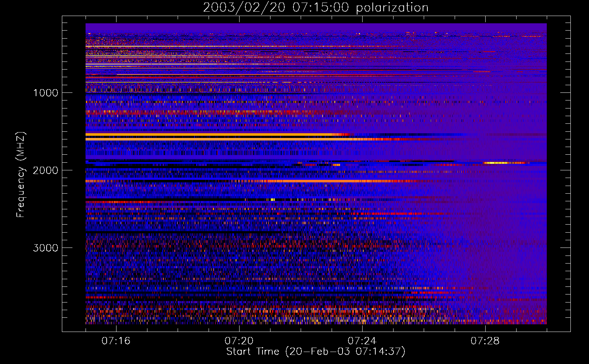
Task: Select the 'Start Time (20-Feb-03 07:14:37)' label
Action: (316, 352)
